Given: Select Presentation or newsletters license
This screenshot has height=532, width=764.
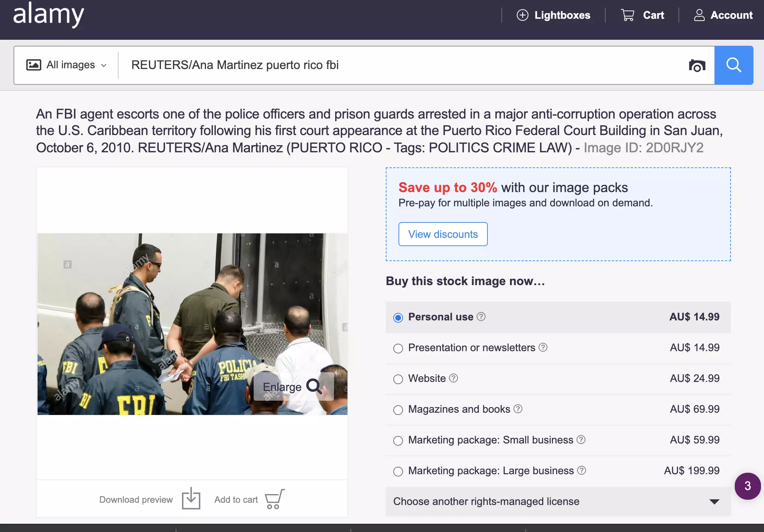Looking at the screenshot, I should click(x=398, y=348).
